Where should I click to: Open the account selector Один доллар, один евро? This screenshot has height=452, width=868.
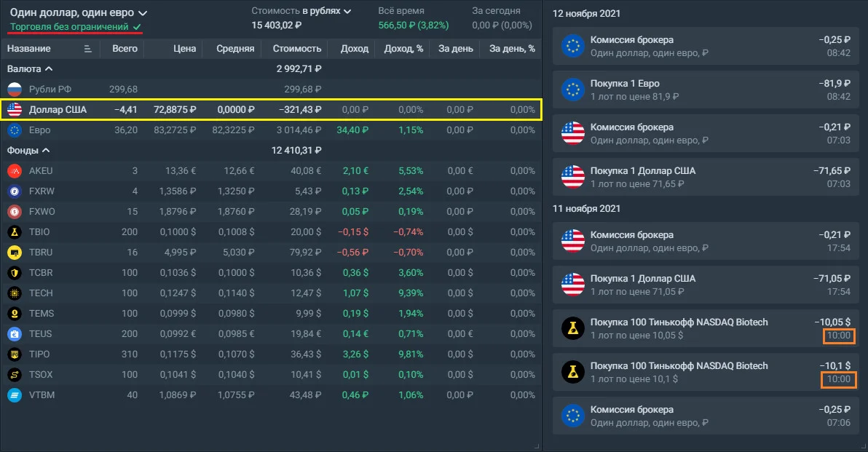point(79,12)
